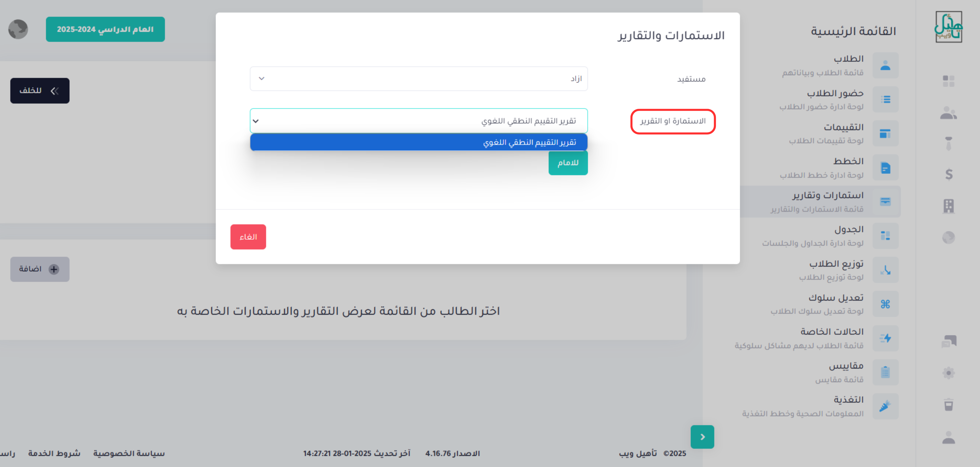Click the الطلاب person icon

click(x=885, y=65)
